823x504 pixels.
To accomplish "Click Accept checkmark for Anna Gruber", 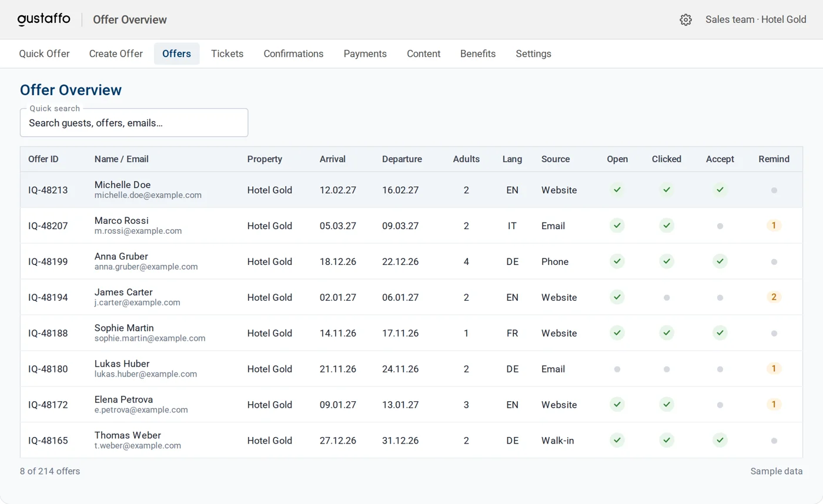I will tap(720, 261).
